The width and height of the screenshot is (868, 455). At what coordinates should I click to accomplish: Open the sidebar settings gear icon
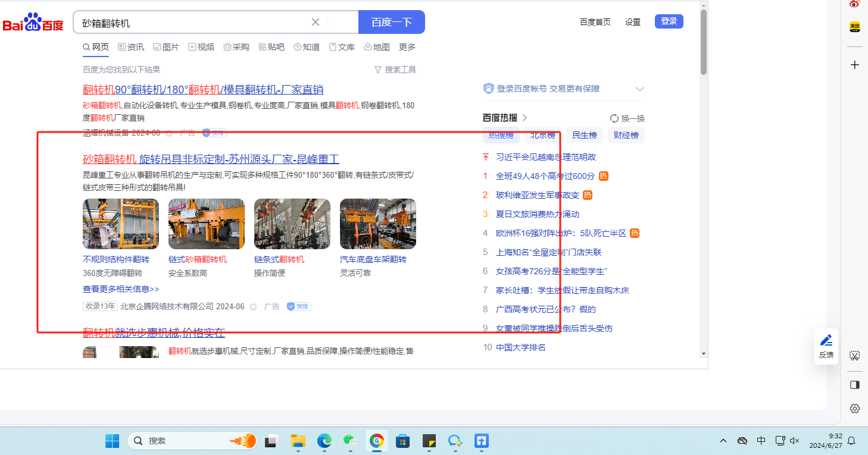coord(854,408)
